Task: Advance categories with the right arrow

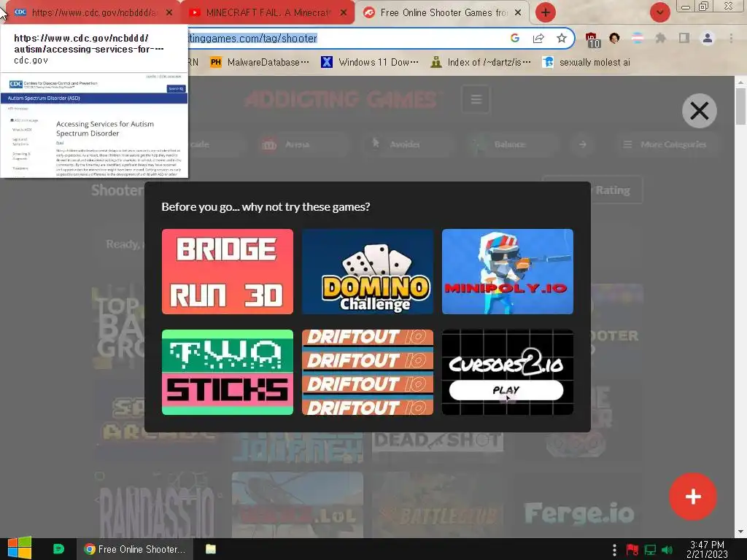Action: click(x=583, y=144)
